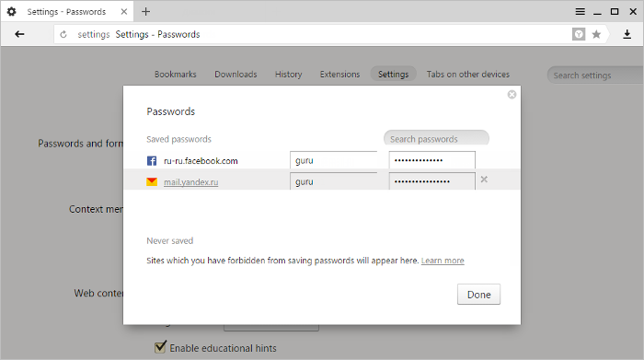Open the mail.yandex.ru link
Image resolution: width=644 pixels, height=360 pixels.
click(191, 182)
